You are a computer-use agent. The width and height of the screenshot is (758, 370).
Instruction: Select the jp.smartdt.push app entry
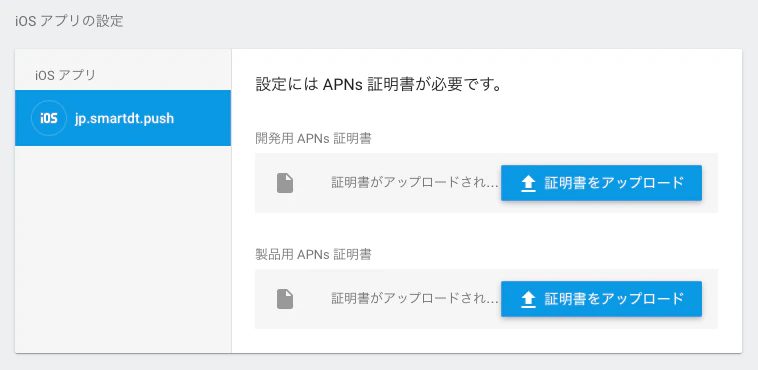pos(123,118)
